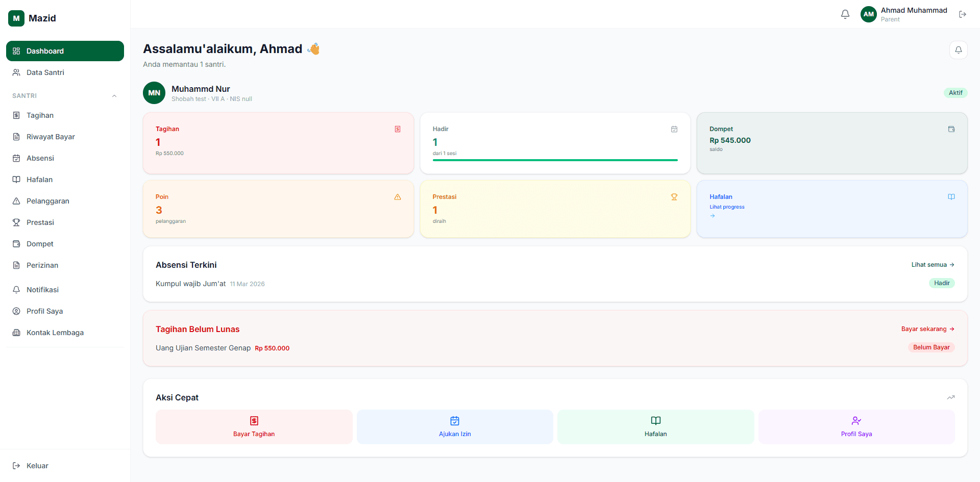Click the notification bell in the top bar
The width and height of the screenshot is (980, 482).
point(845,14)
